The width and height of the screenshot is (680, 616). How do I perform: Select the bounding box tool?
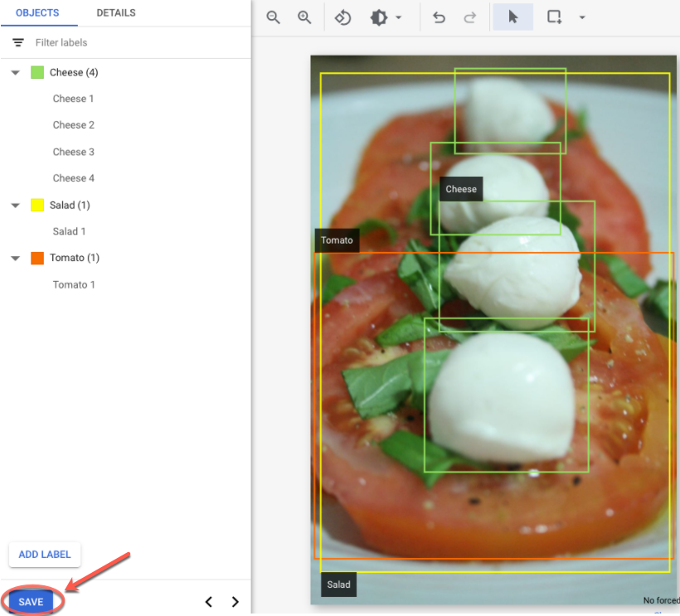pos(553,17)
